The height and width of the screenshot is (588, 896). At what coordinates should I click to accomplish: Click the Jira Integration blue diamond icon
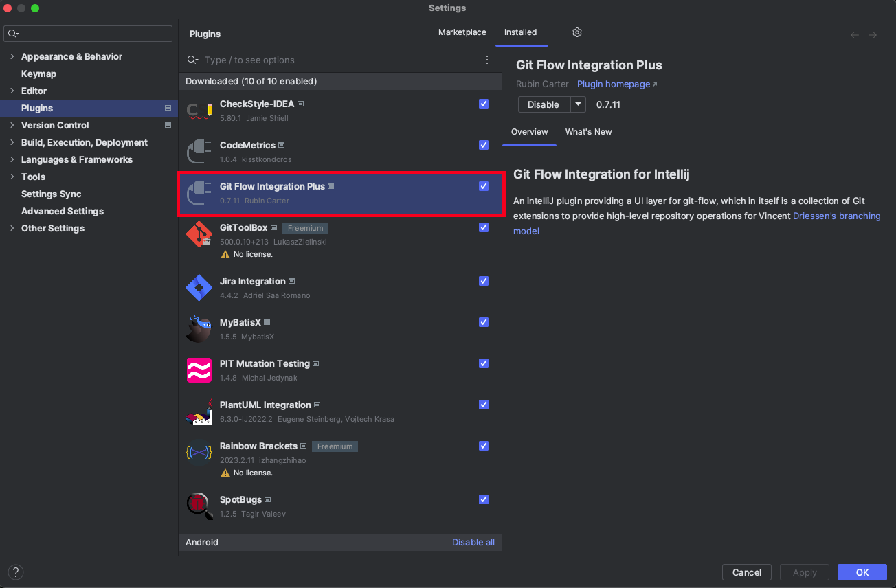199,288
